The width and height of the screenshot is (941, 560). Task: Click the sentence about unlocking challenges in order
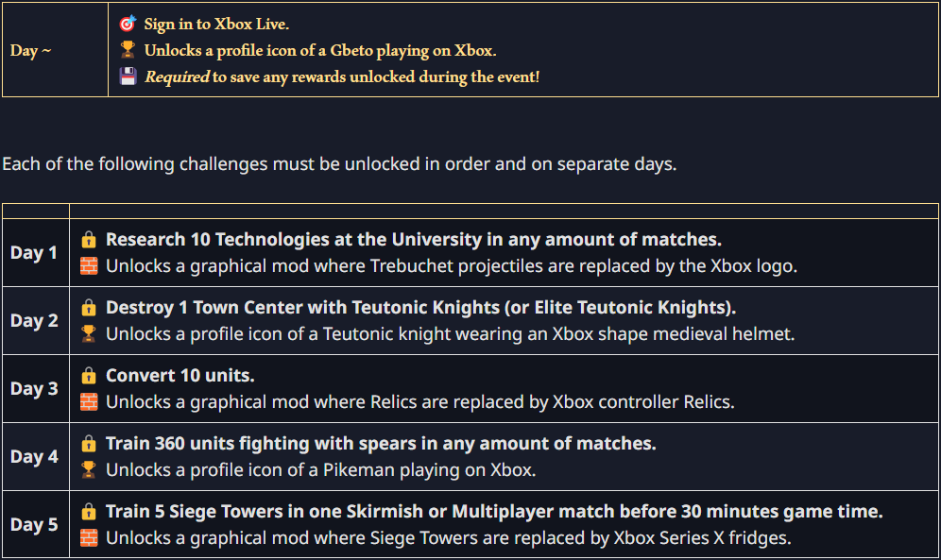[x=340, y=163]
